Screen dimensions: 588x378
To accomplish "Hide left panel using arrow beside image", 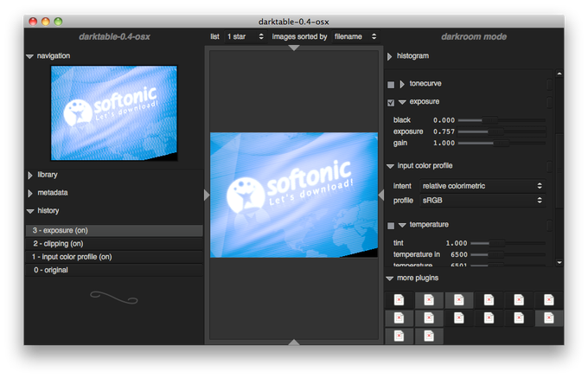I will 207,195.
